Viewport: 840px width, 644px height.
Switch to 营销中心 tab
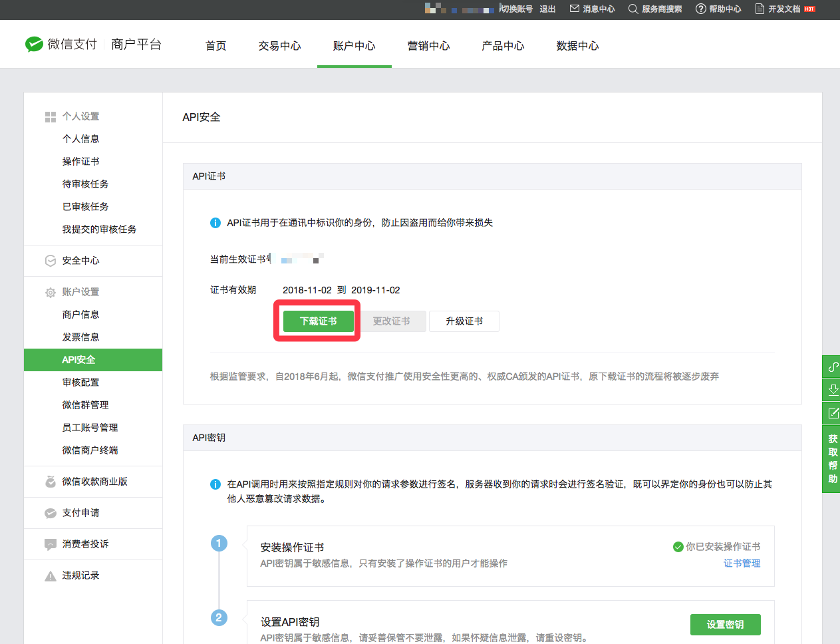pyautogui.click(x=429, y=46)
